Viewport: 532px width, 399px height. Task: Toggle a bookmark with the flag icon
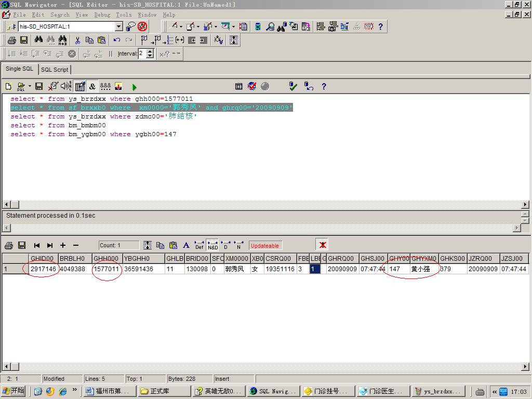[144, 40]
